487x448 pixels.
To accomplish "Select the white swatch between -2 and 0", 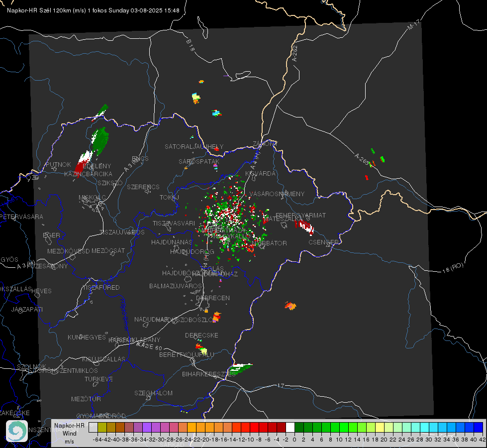I will tap(290, 427).
